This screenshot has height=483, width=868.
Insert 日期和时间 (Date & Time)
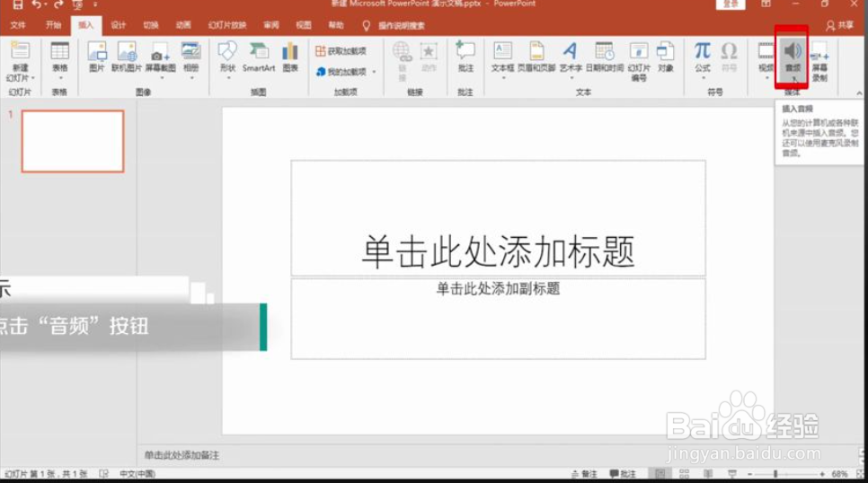click(x=605, y=57)
